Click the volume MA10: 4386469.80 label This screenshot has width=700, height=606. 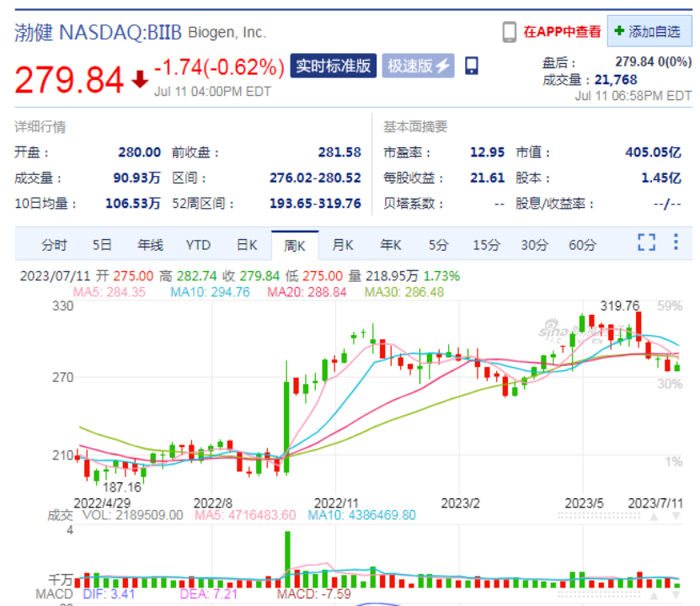[362, 515]
